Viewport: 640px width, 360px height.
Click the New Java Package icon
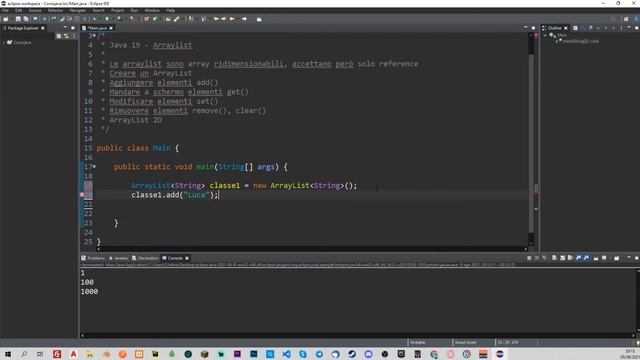tap(146, 19)
